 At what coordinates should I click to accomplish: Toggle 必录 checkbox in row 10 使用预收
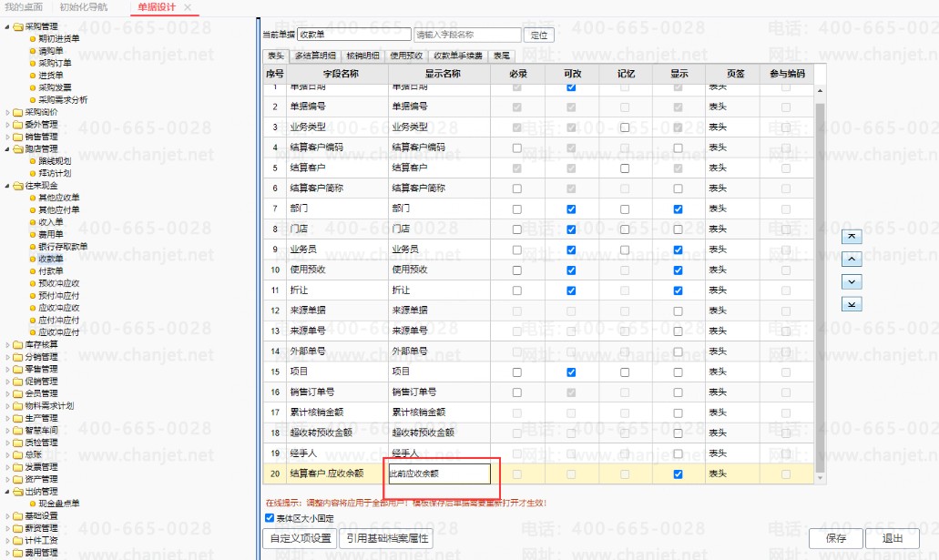[516, 270]
